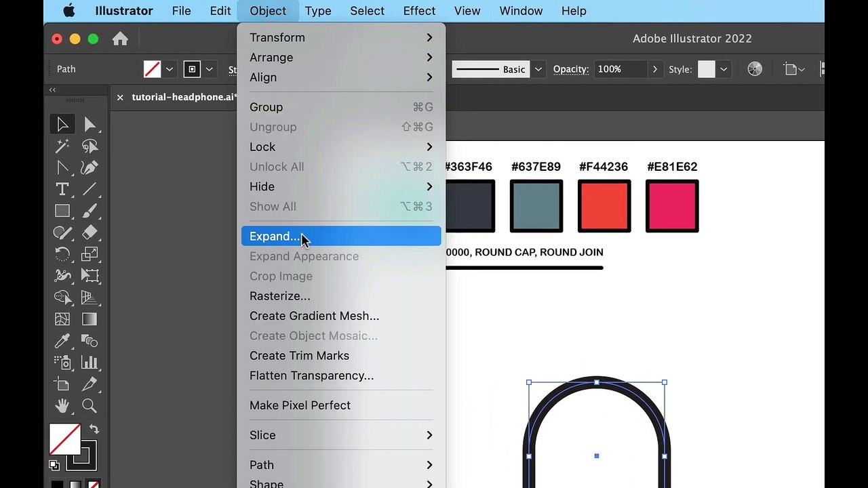
Task: Open the File menu
Action: coord(181,11)
